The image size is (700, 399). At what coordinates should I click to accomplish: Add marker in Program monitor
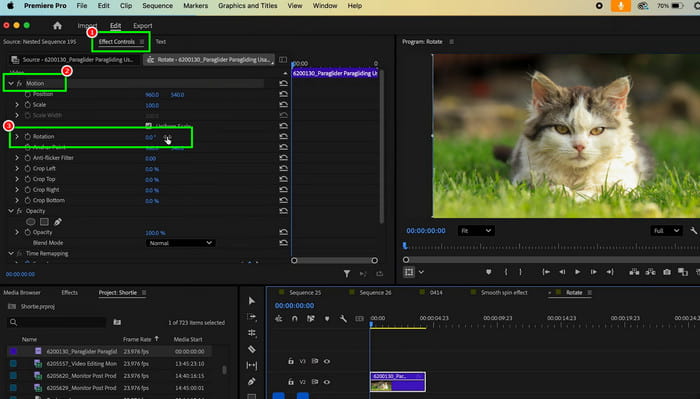click(489, 272)
